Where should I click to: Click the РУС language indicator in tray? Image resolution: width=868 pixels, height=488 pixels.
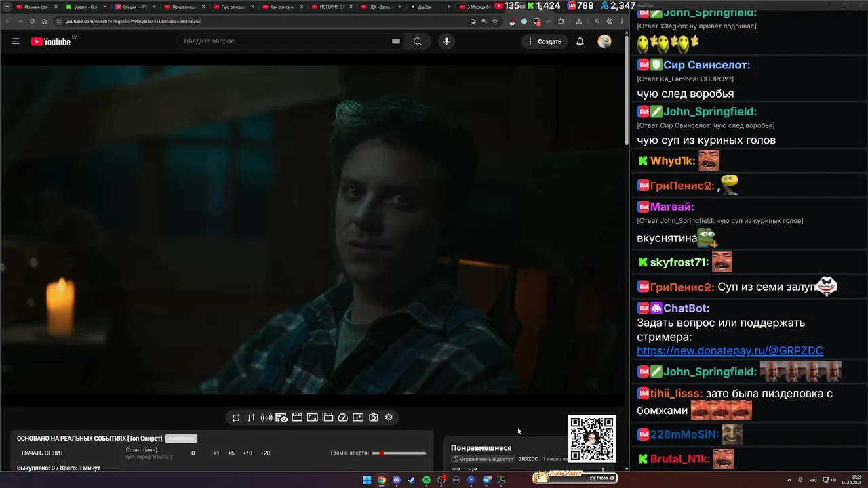click(x=813, y=480)
